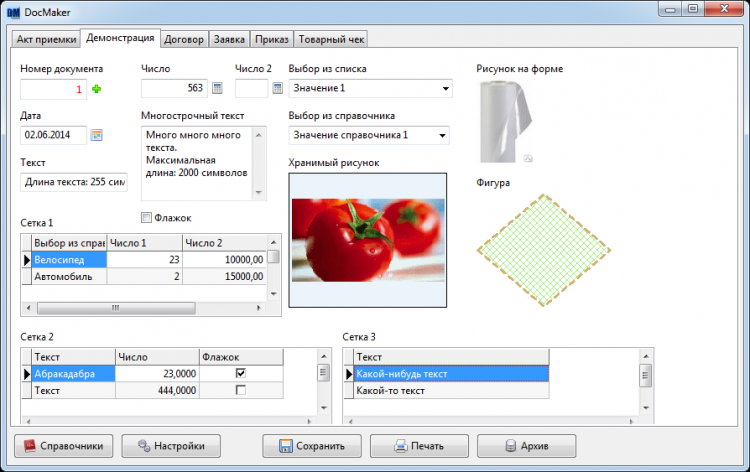Click the DocMaker app icon in title bar
The image size is (750, 472).
pyautogui.click(x=13, y=12)
